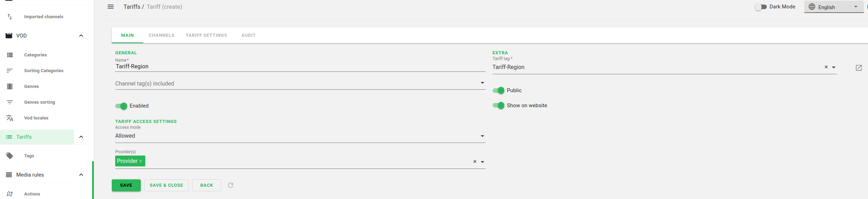
Task: Open the Tariff Settings tab
Action: [x=206, y=35]
